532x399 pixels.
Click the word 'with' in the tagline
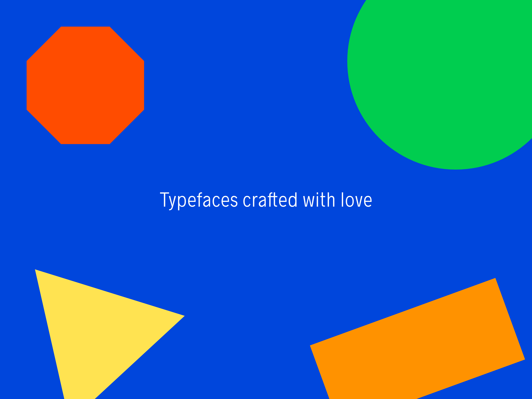[319, 200]
